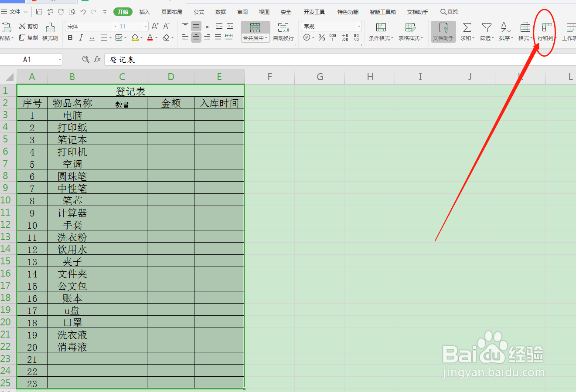This screenshot has height=392, width=576.
Task: Switch to 页面布局 tab
Action: [x=172, y=12]
